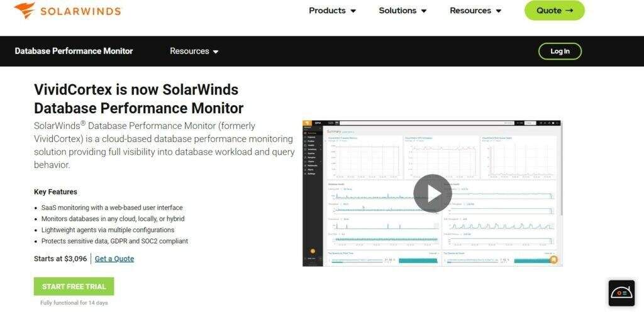Open the Get a Quote link
Image resolution: width=644 pixels, height=317 pixels.
(114, 259)
